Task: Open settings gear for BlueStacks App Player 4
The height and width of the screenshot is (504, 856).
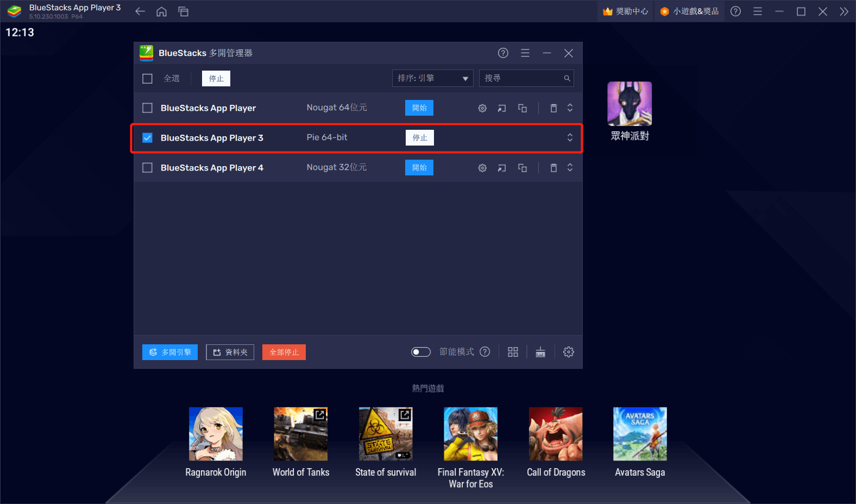Action: coord(482,168)
